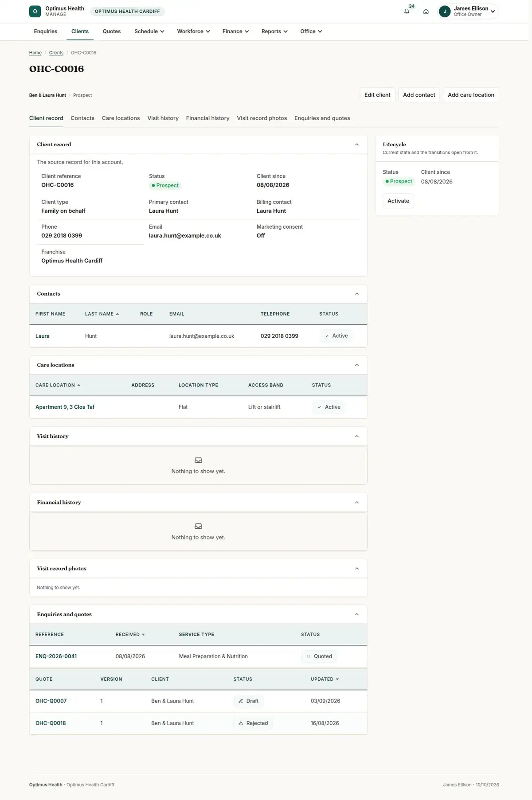Image resolution: width=532 pixels, height=800 pixels.
Task: Open the notifications bell
Action: point(407,12)
